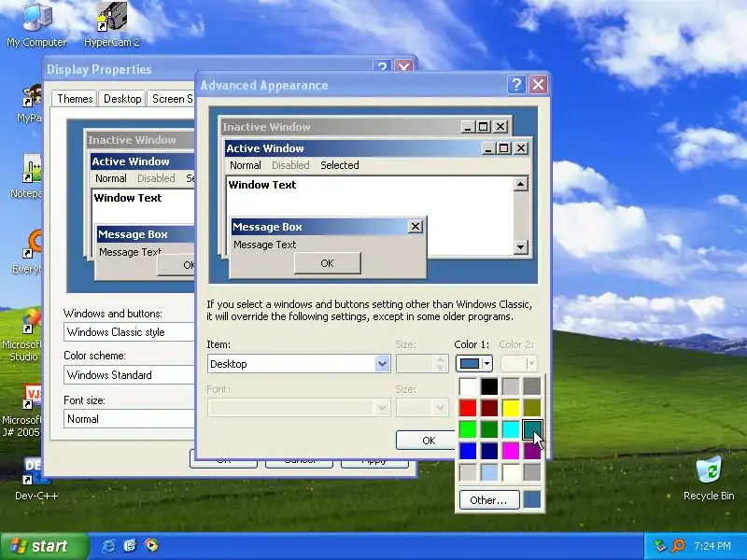Pick the white color swatch
The height and width of the screenshot is (560, 747).
click(468, 386)
